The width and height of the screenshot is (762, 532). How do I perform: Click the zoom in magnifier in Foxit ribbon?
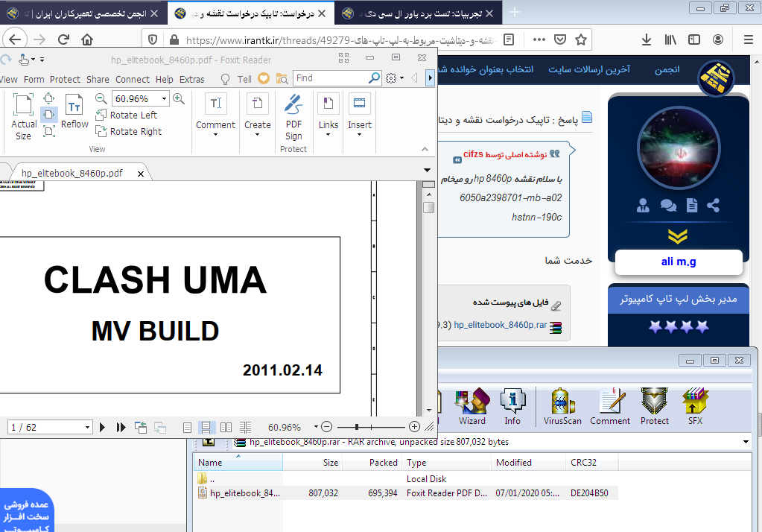click(x=179, y=98)
